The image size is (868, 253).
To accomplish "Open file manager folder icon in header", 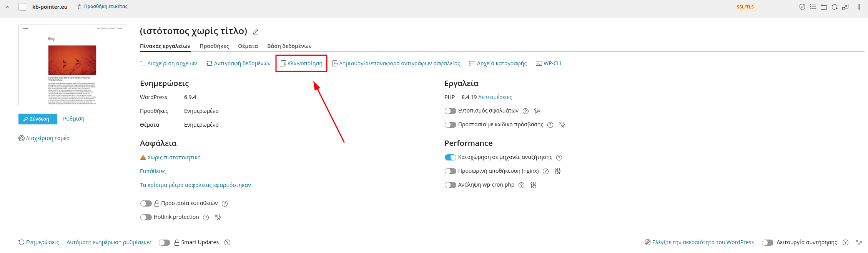I will pos(823,7).
